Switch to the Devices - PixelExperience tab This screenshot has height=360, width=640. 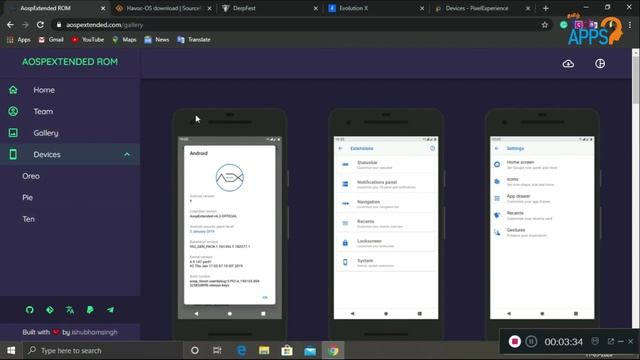pyautogui.click(x=482, y=8)
